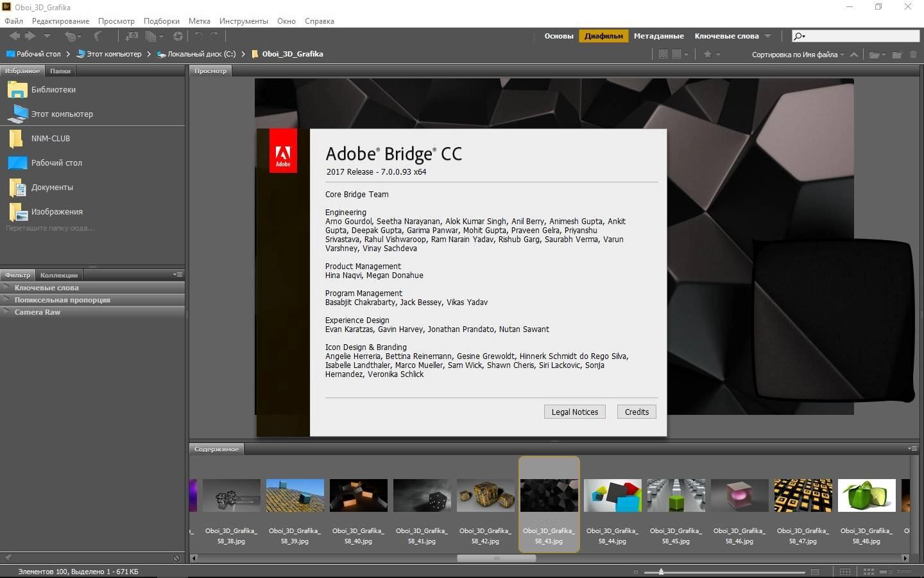Click the open recent file folder icon
Image resolution: width=924 pixels, height=578 pixels.
[877, 55]
